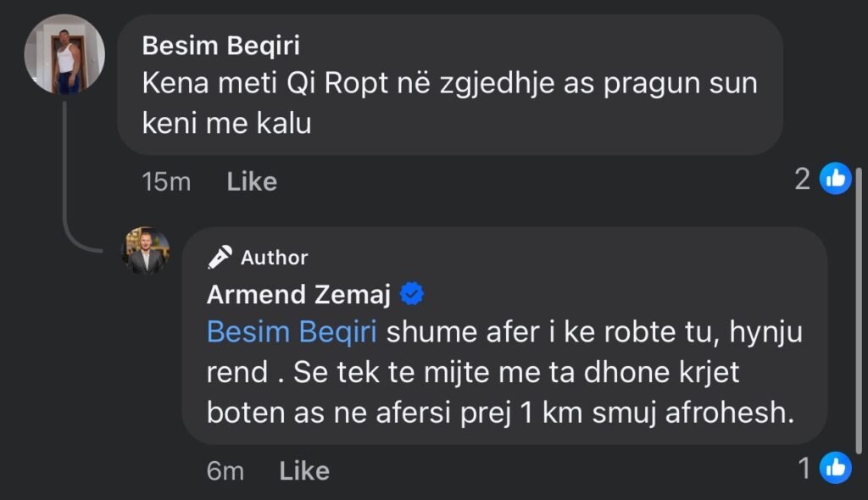Viewport: 868px width, 500px height.
Task: Click Besim Beqiri's comment text bubble
Action: click(x=449, y=103)
